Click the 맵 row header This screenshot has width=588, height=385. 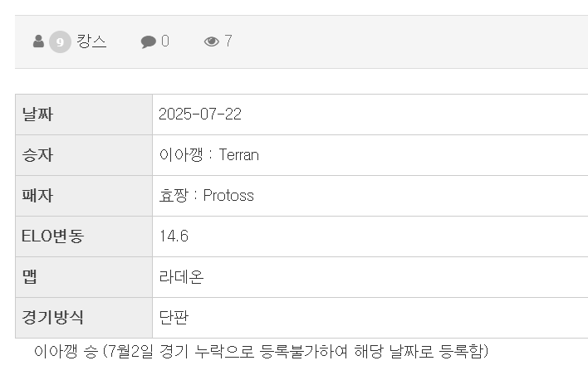(x=84, y=277)
